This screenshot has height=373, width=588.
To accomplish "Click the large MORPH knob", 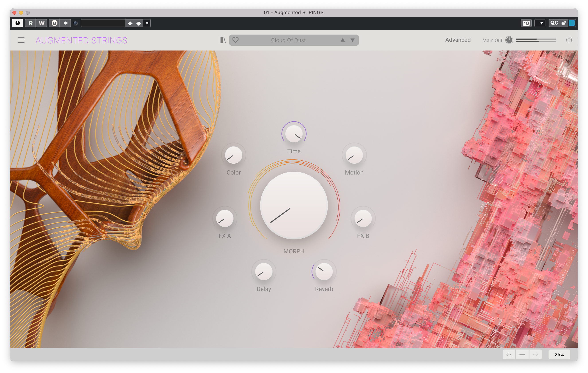I will point(294,206).
